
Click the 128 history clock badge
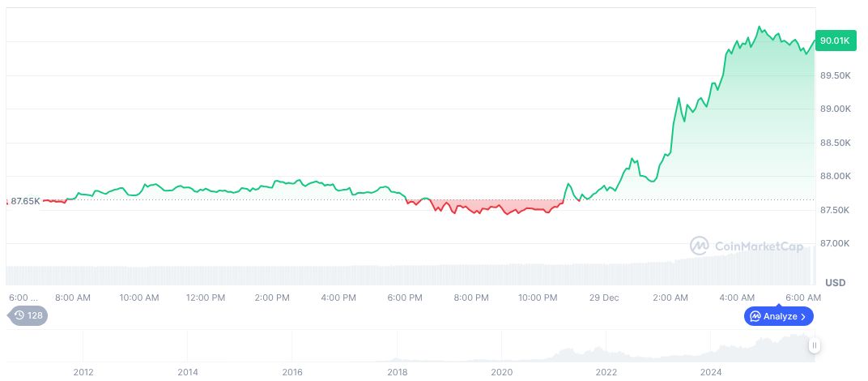[x=28, y=315]
